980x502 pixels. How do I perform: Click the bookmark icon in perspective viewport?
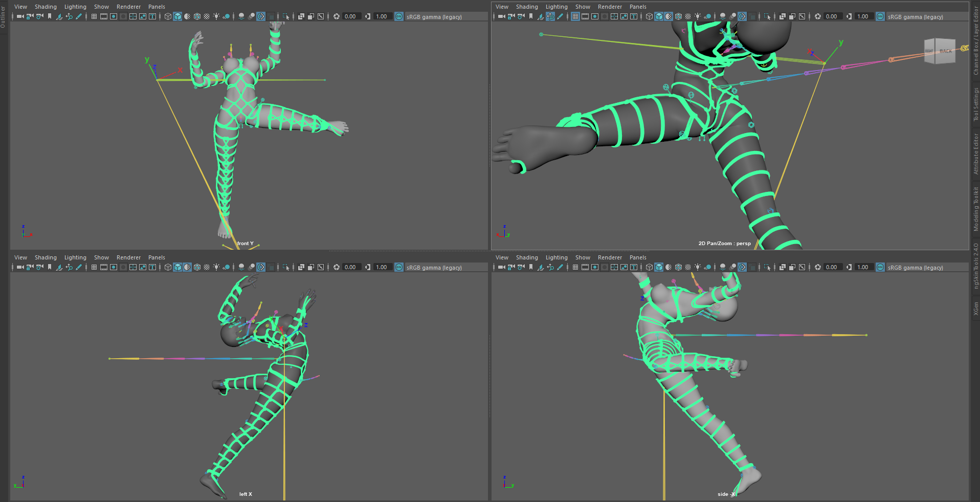click(x=531, y=16)
